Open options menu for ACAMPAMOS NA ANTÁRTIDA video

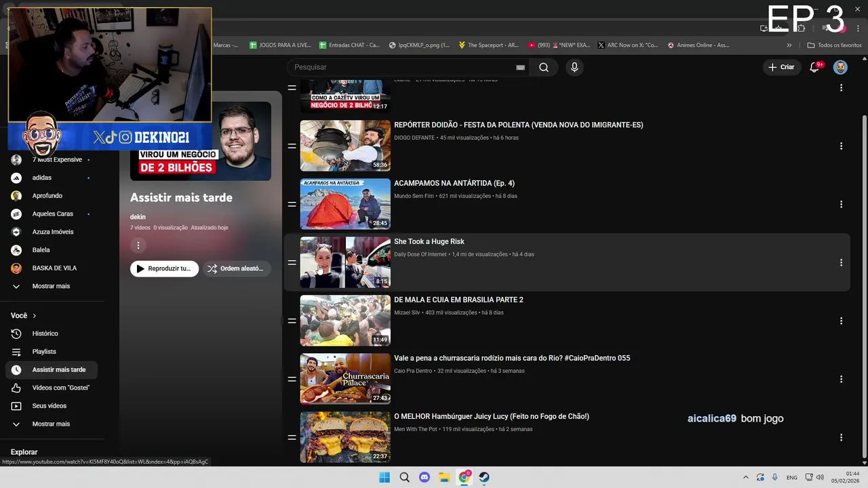pos(841,204)
